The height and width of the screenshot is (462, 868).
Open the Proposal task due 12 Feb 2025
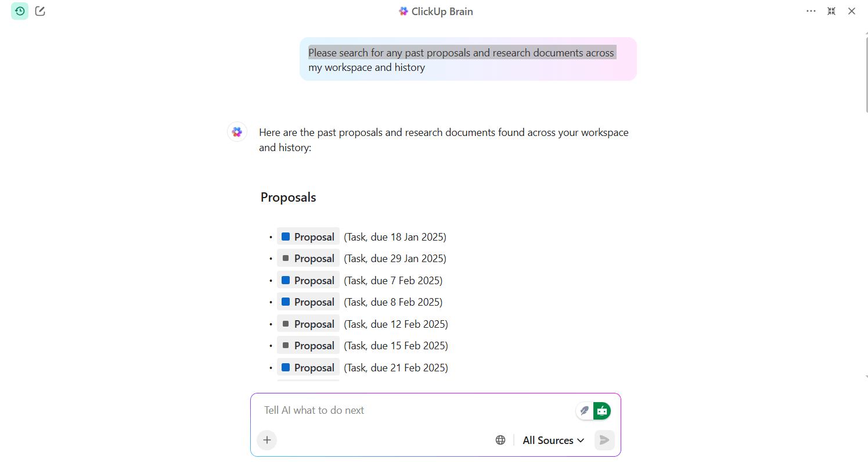click(x=308, y=324)
